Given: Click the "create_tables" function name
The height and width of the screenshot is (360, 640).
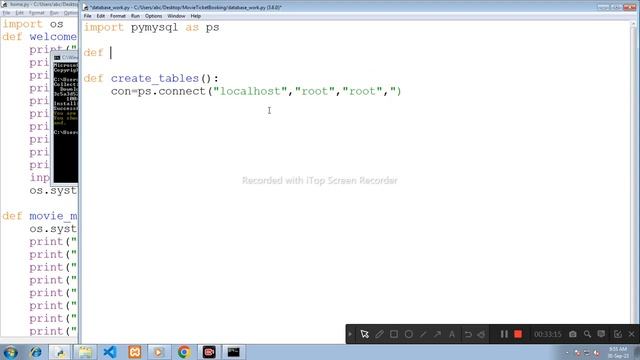Looking at the screenshot, I should click(x=155, y=78).
